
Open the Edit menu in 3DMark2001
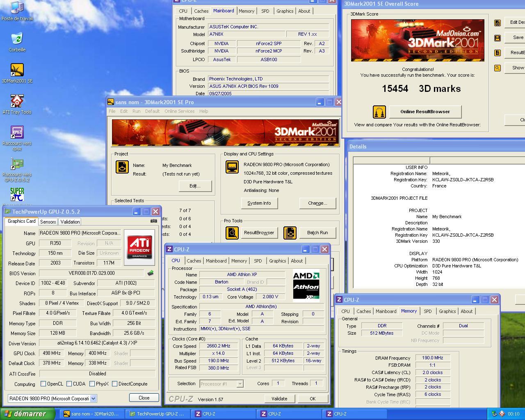124,111
